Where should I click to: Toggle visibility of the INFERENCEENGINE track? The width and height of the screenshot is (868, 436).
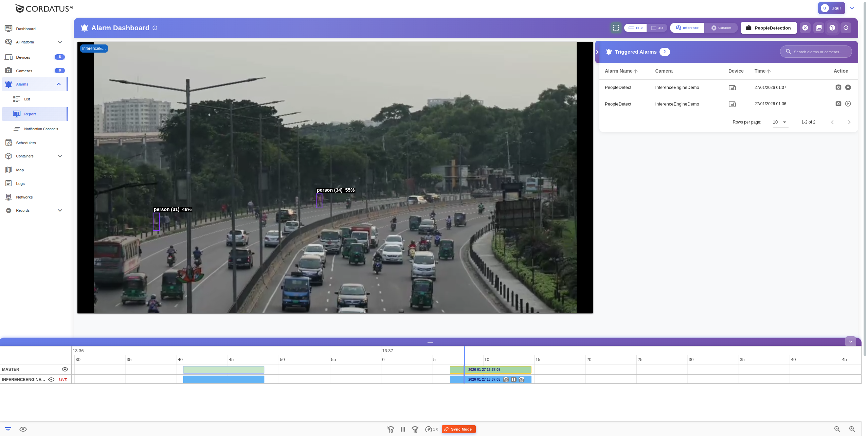(51, 379)
